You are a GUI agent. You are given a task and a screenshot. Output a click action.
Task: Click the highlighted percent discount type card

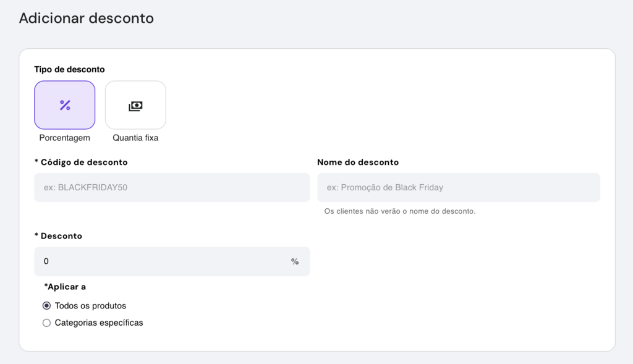[64, 104]
